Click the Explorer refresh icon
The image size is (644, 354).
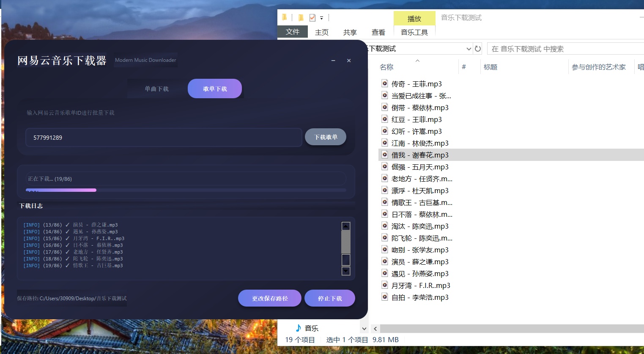click(478, 49)
